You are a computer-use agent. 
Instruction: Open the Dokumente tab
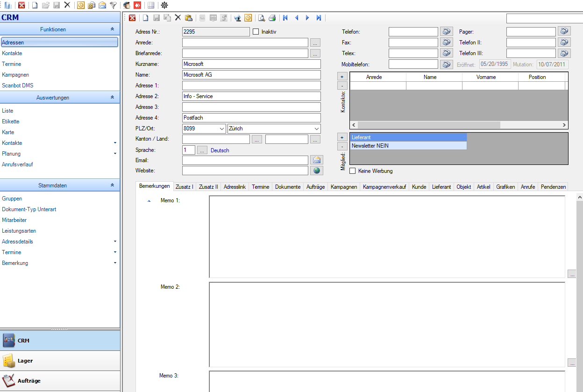coord(288,187)
